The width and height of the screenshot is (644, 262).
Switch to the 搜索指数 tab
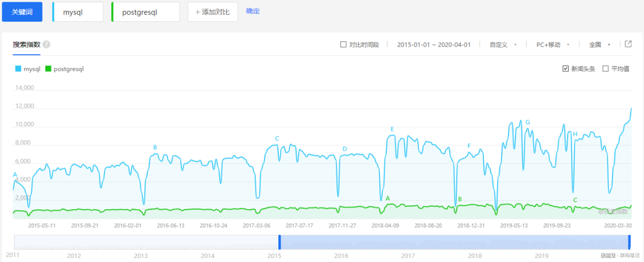(x=27, y=44)
